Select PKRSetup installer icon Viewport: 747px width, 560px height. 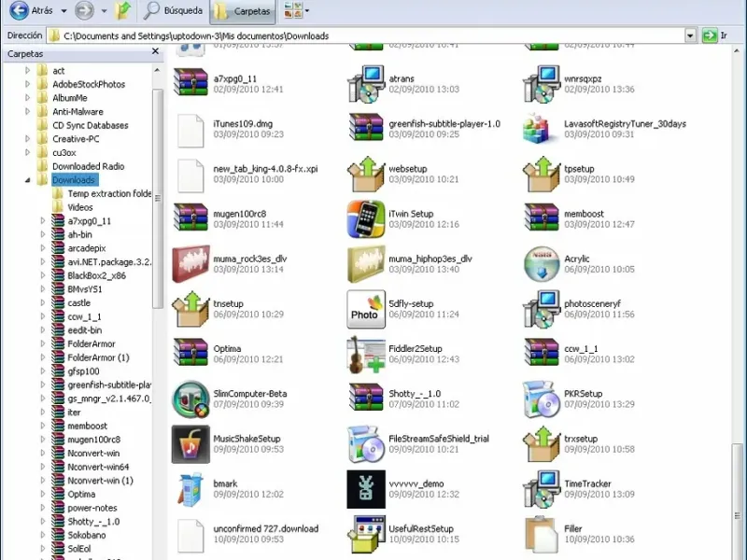[x=542, y=399]
